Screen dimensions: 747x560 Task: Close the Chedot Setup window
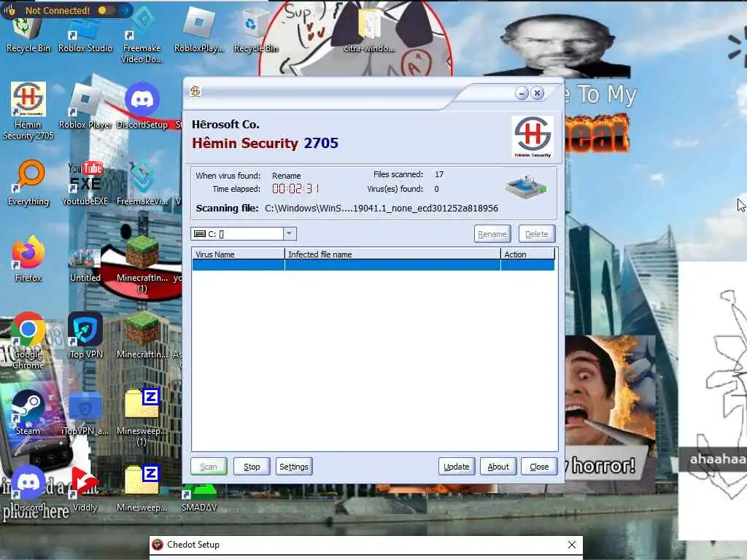pos(572,544)
